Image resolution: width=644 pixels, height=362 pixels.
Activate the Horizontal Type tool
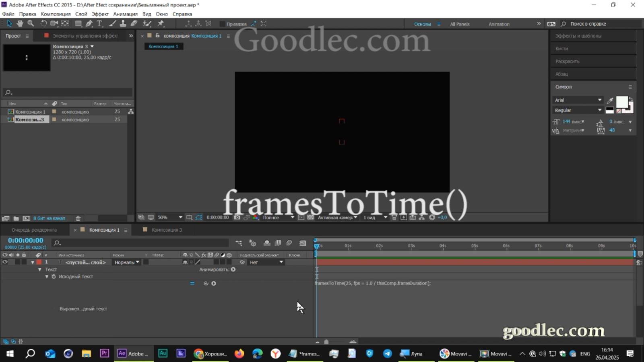pyautogui.click(x=99, y=23)
